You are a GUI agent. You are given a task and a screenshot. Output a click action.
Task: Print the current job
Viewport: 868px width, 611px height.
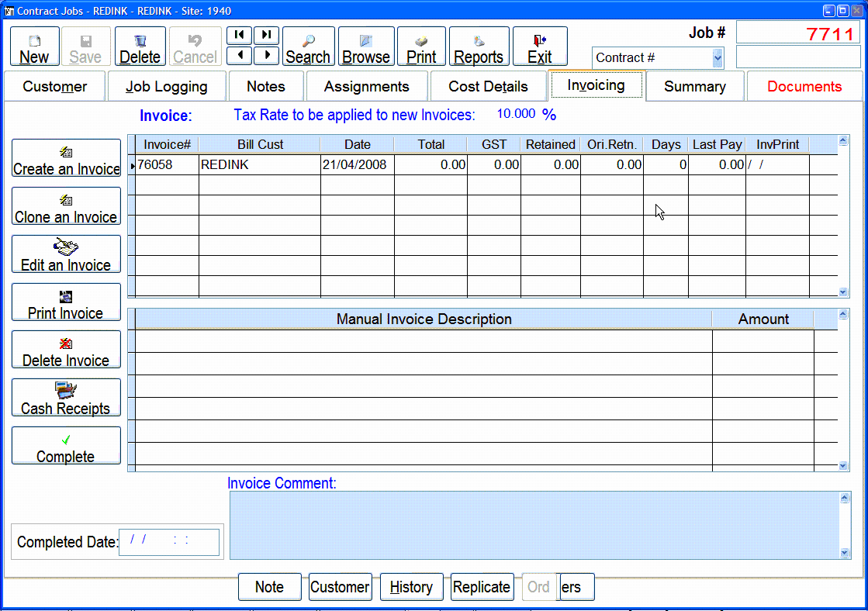pos(421,48)
